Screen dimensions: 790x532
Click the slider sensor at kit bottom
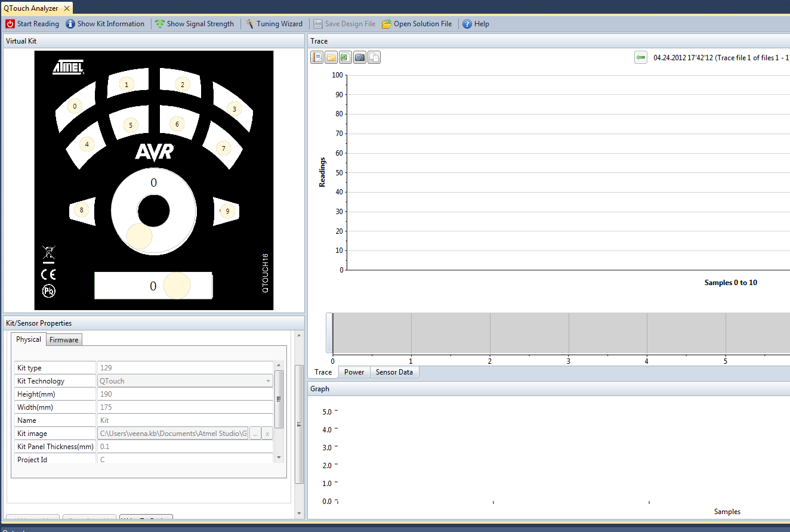click(x=153, y=286)
